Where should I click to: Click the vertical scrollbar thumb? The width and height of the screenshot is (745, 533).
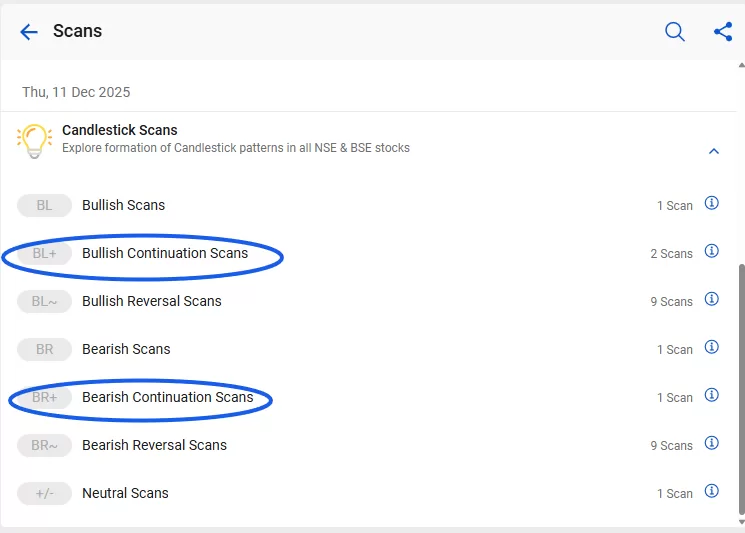[740, 390]
